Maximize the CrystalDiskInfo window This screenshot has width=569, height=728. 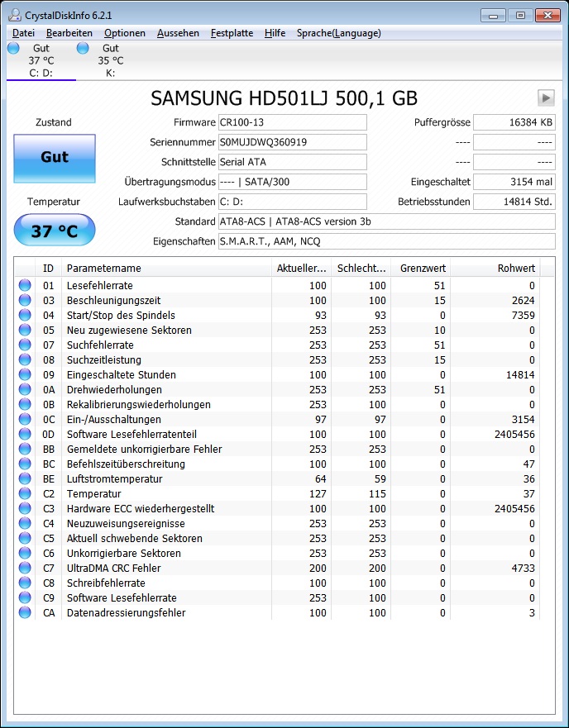[520, 16]
